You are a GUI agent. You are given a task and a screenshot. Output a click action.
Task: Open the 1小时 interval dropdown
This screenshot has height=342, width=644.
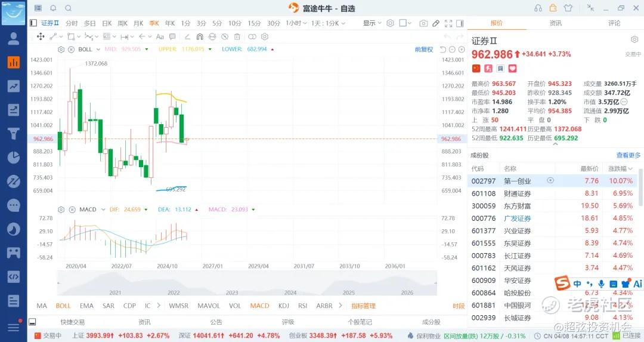pos(296,23)
